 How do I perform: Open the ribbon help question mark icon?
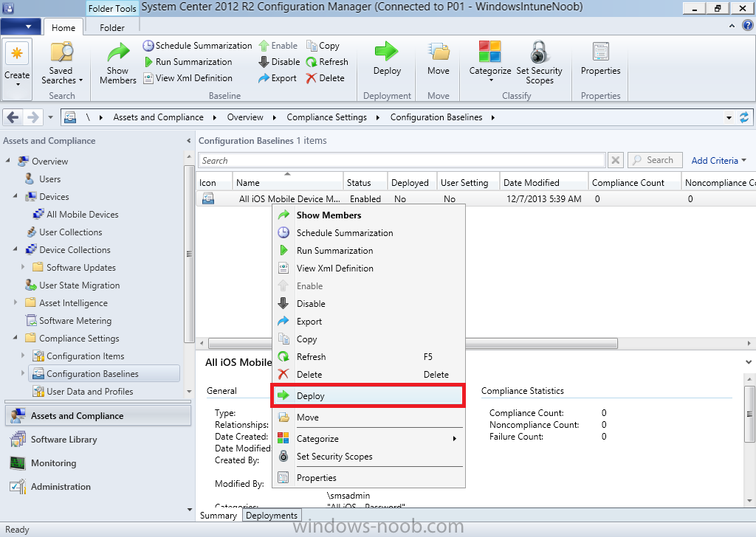click(747, 26)
